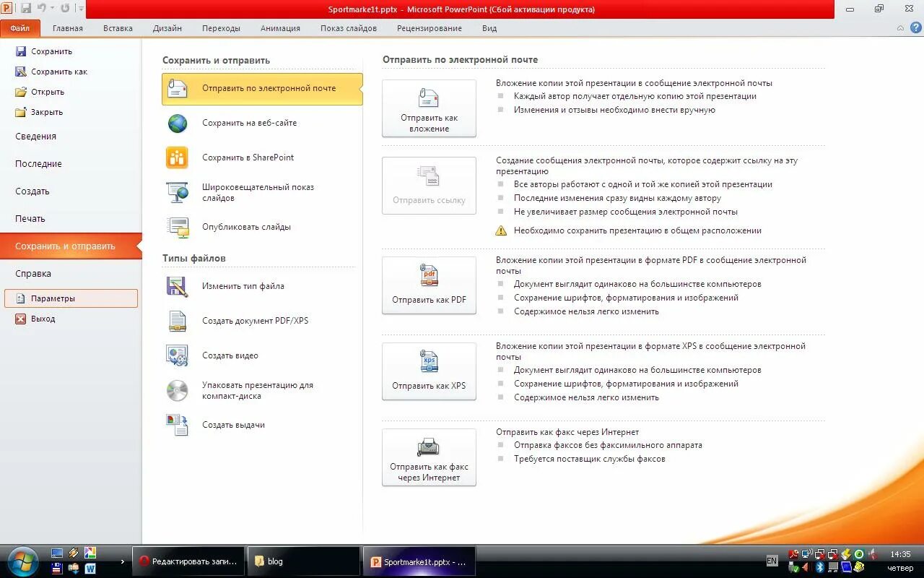Click the Отправить как XPS button
This screenshot has height=578, width=924.
429,371
